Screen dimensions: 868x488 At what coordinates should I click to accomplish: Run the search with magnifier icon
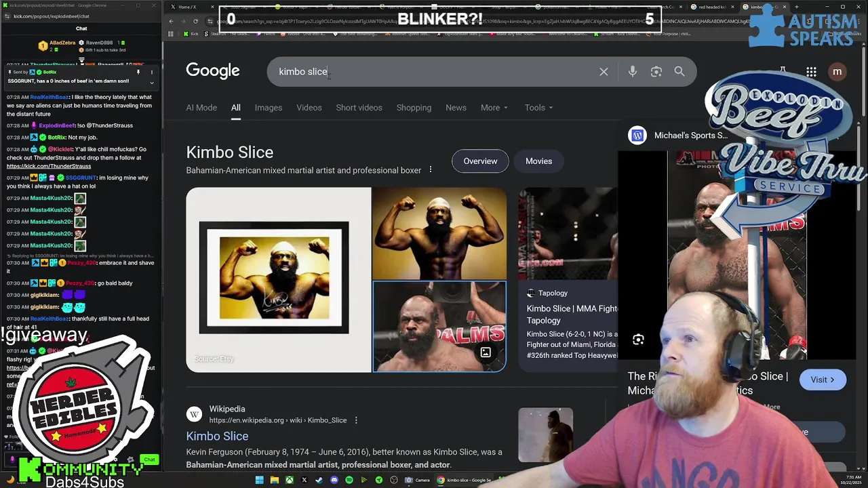[679, 72]
